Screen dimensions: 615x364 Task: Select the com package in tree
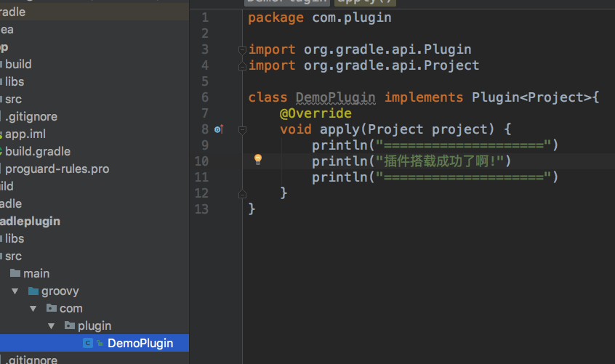tap(71, 308)
